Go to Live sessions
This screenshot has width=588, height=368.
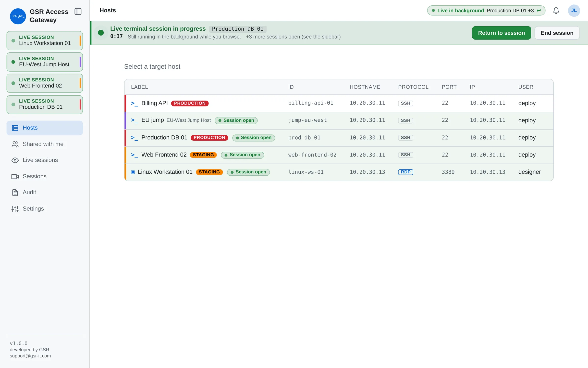(45, 160)
